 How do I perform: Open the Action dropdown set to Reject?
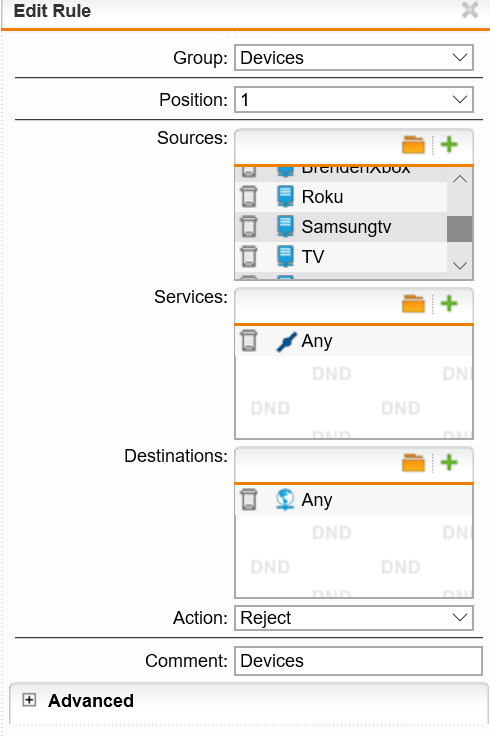coord(354,618)
